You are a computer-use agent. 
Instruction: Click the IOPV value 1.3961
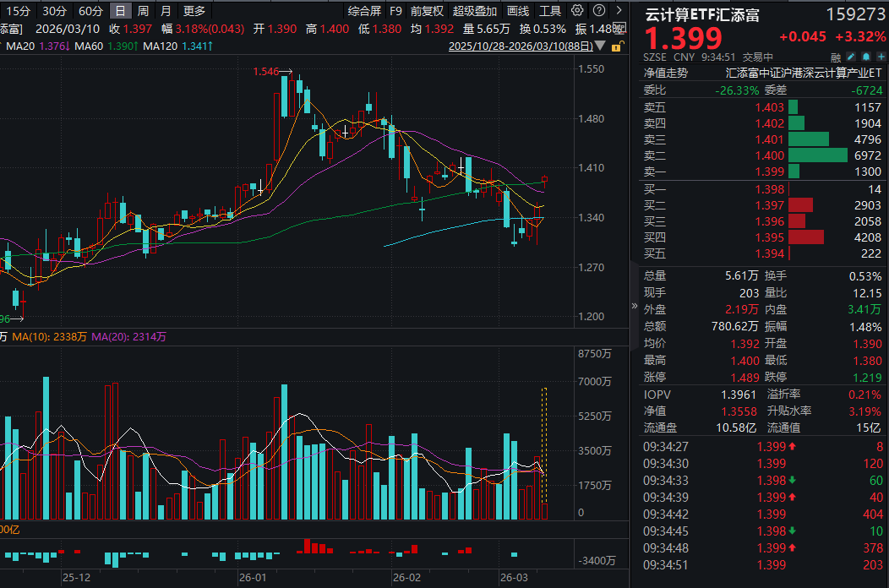(x=742, y=394)
